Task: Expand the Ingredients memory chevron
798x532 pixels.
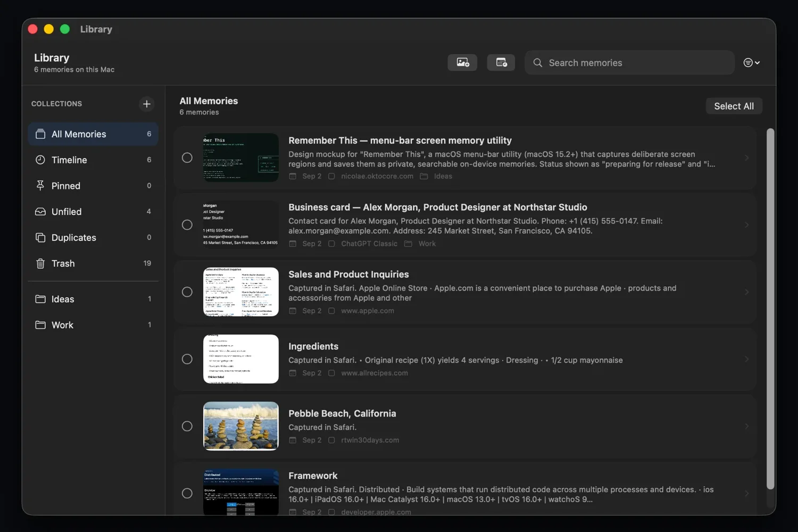Action: [x=746, y=359]
